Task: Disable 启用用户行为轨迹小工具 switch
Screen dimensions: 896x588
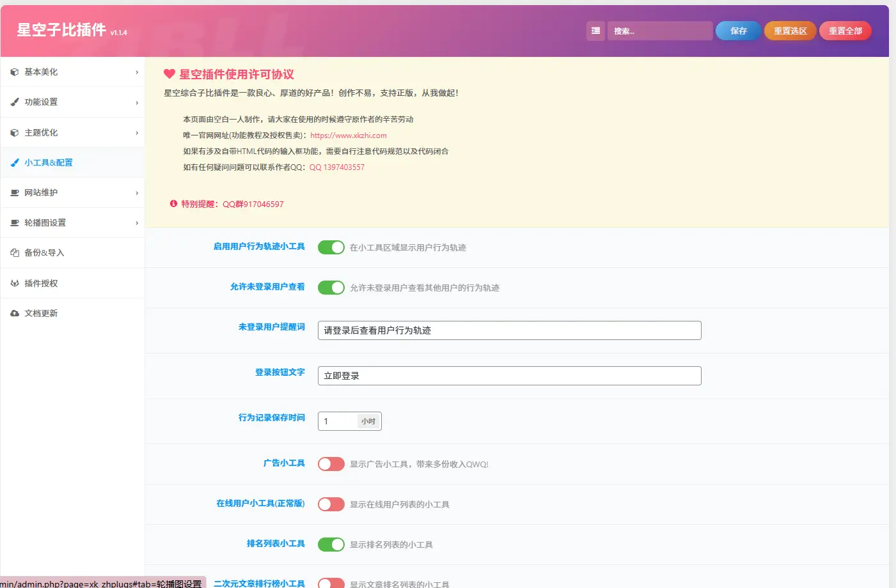Action: click(x=331, y=247)
